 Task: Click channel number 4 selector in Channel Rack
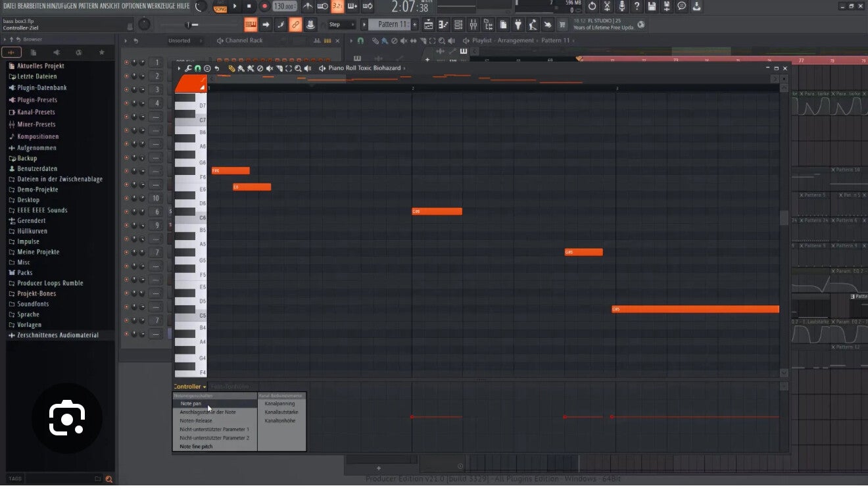[157, 103]
